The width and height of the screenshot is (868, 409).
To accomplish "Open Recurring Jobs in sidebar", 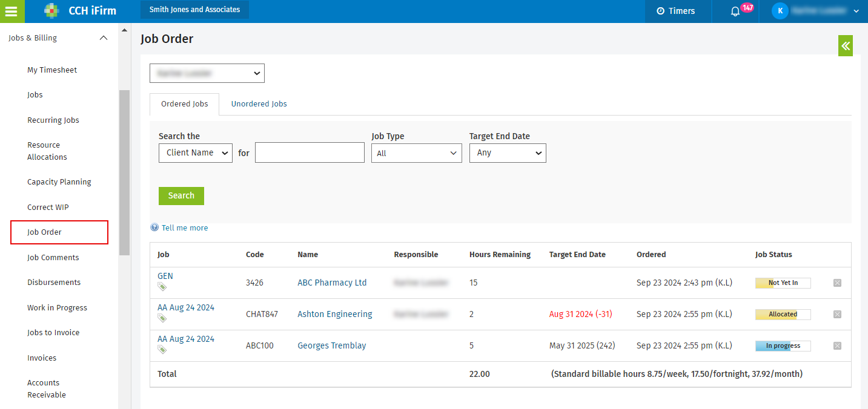I will (x=53, y=120).
